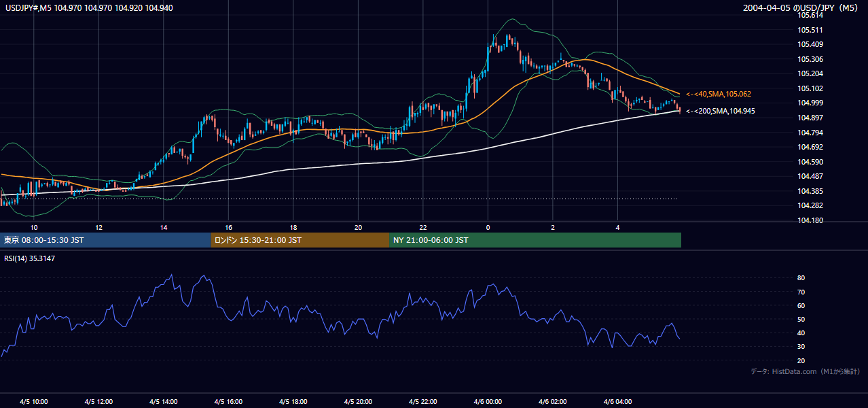The height and width of the screenshot is (408, 868).
Task: Click price axis value 105.614
Action: [x=810, y=15]
